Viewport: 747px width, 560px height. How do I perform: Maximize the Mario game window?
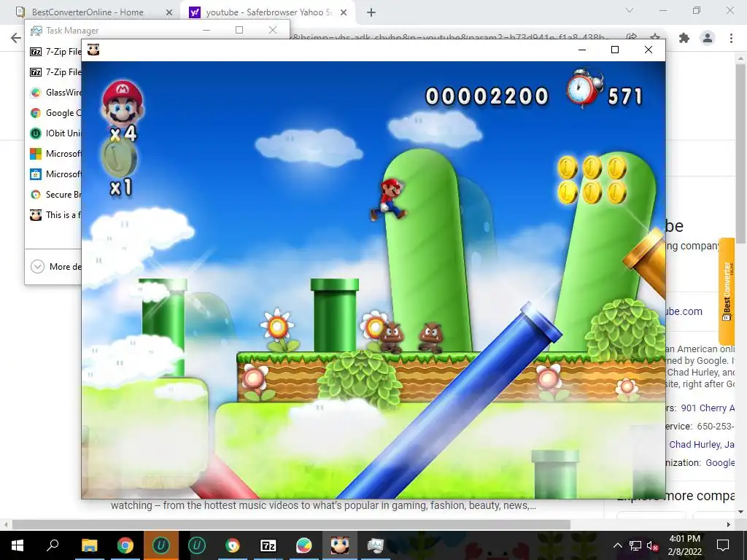coord(615,50)
